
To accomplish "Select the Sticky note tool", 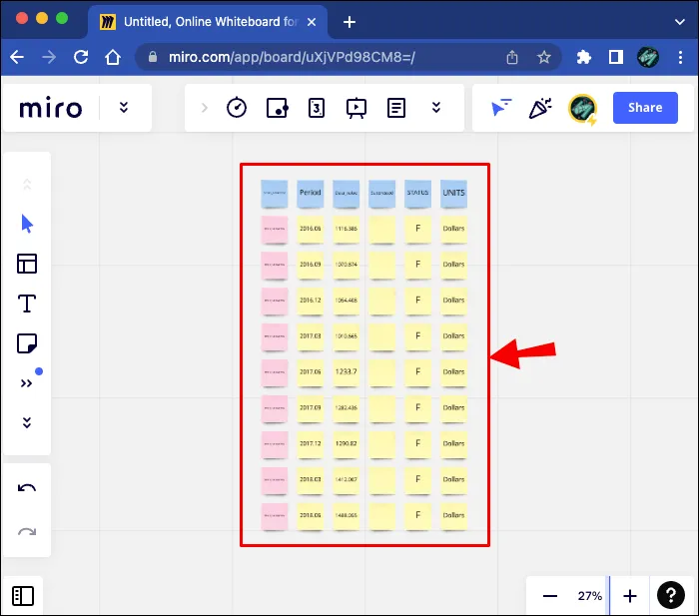I will 27,343.
